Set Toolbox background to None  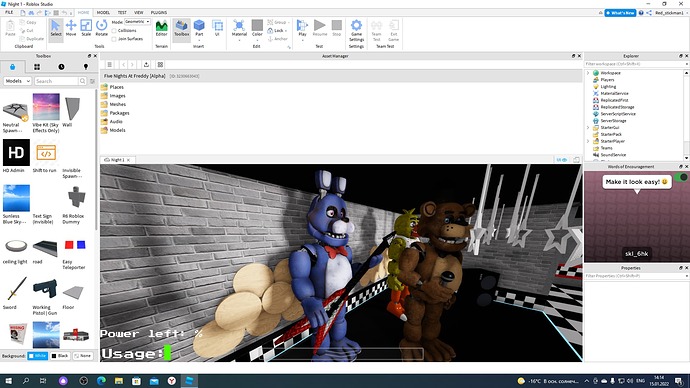coord(82,355)
